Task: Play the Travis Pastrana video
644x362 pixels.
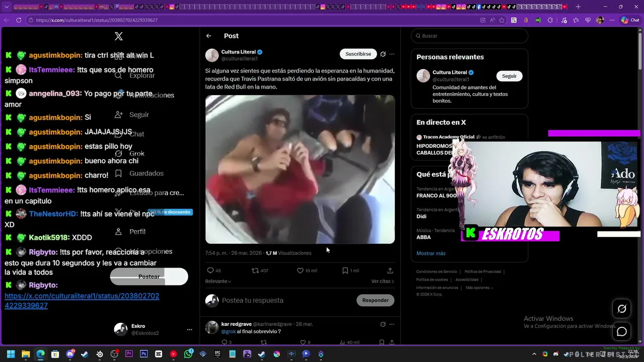Action: [x=300, y=169]
